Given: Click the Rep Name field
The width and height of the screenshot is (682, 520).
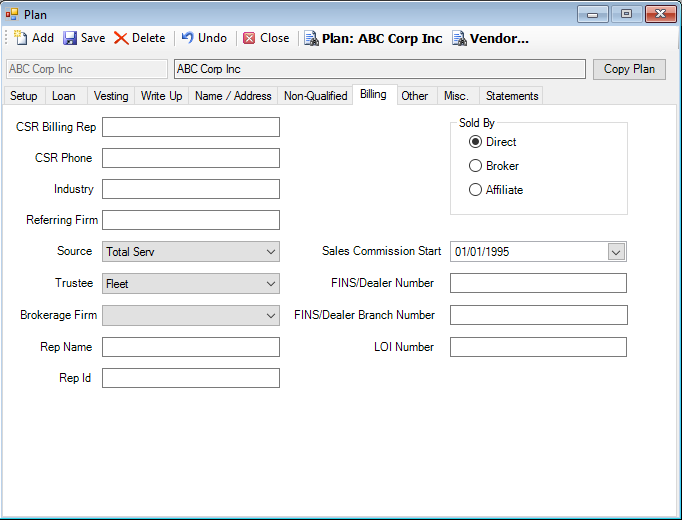Looking at the screenshot, I should click(191, 347).
